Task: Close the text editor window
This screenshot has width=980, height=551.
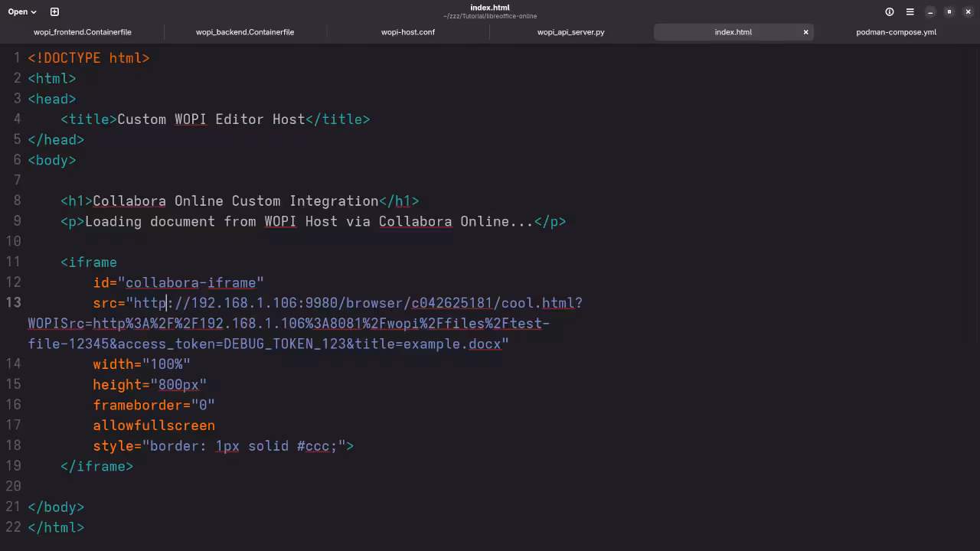Action: pos(968,11)
